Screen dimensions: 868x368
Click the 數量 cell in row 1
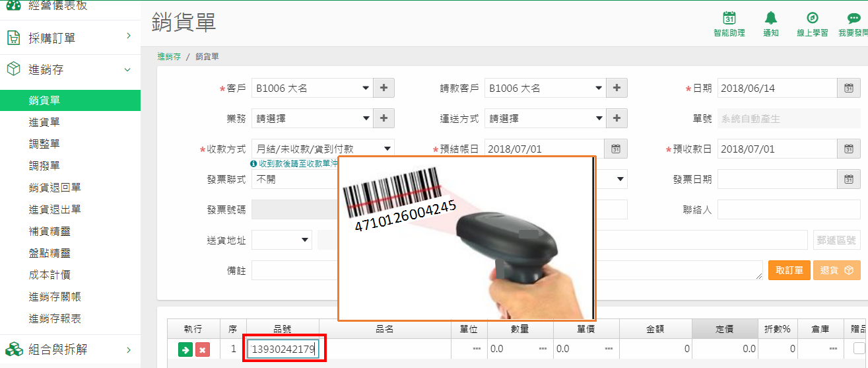click(x=519, y=349)
